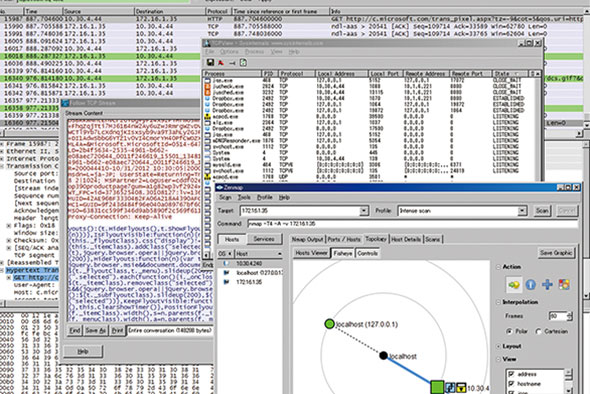Screen dimensions: 590x394
Task: Click the Scan button in Zenmap
Action: (x=542, y=211)
